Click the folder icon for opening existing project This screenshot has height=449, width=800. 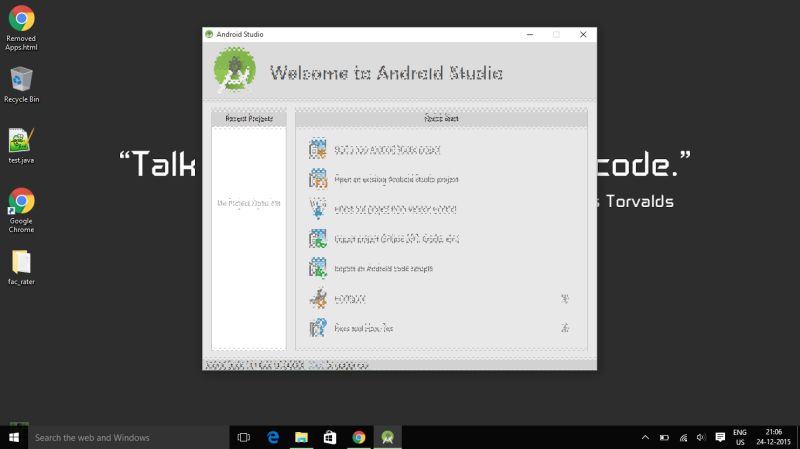pyautogui.click(x=317, y=179)
